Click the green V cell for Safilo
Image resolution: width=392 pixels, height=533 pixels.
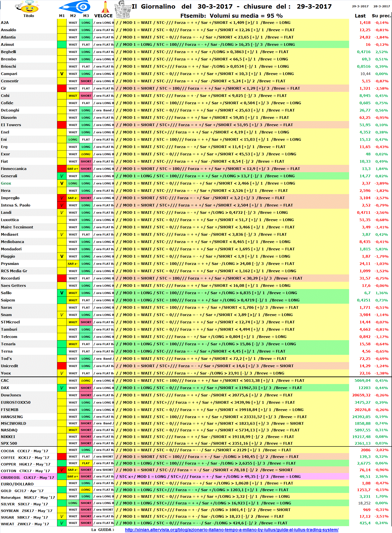click(62, 293)
